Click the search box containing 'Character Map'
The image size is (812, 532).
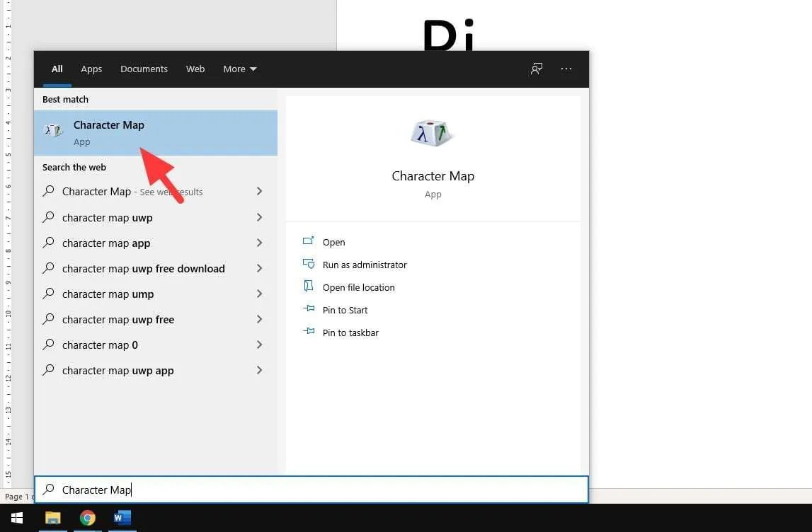(311, 490)
